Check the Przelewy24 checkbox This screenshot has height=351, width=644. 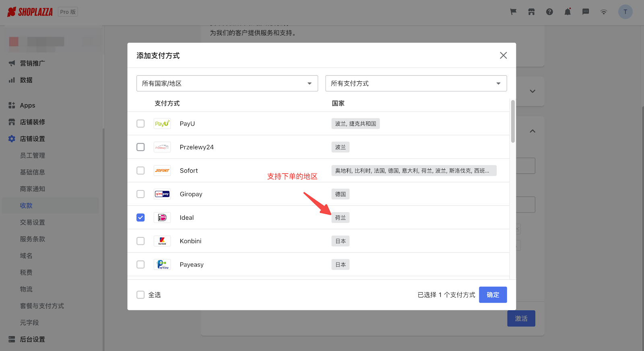pyautogui.click(x=140, y=147)
